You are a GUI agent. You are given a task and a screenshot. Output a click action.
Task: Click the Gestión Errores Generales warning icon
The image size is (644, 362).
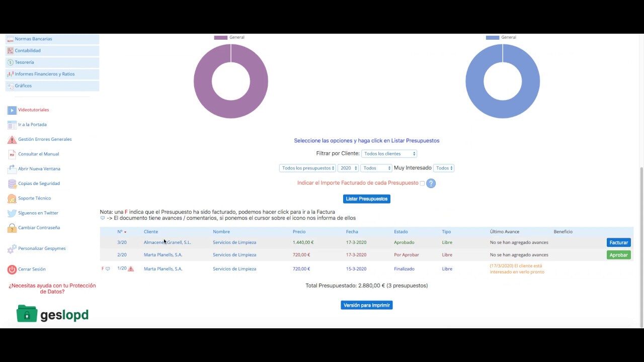(x=12, y=140)
